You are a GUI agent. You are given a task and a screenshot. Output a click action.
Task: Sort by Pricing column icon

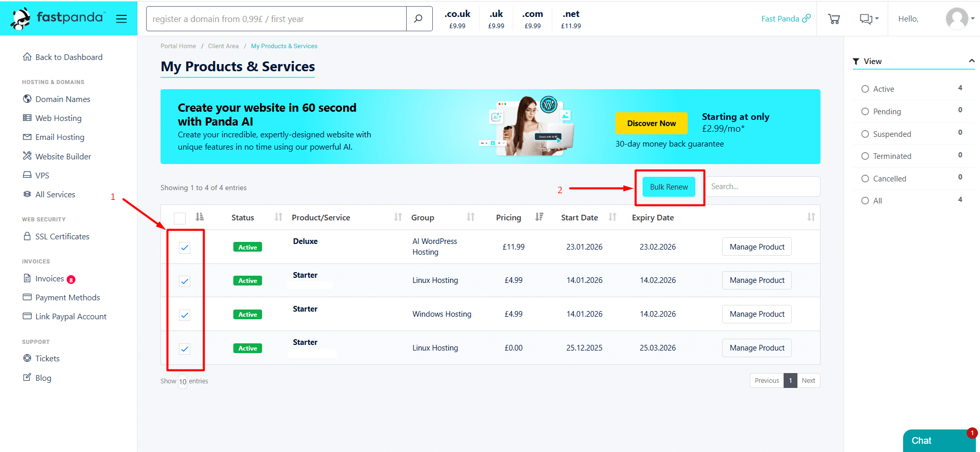pyautogui.click(x=539, y=217)
